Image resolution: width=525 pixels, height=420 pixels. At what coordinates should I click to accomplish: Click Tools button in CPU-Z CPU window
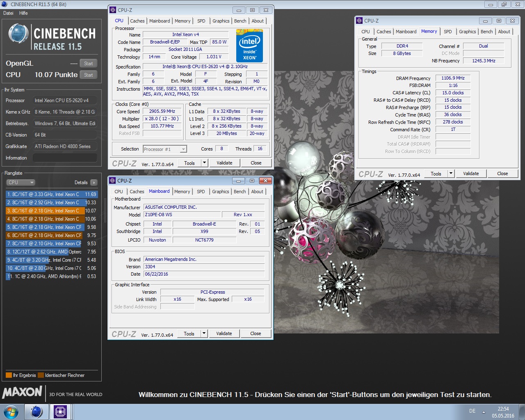(189, 163)
